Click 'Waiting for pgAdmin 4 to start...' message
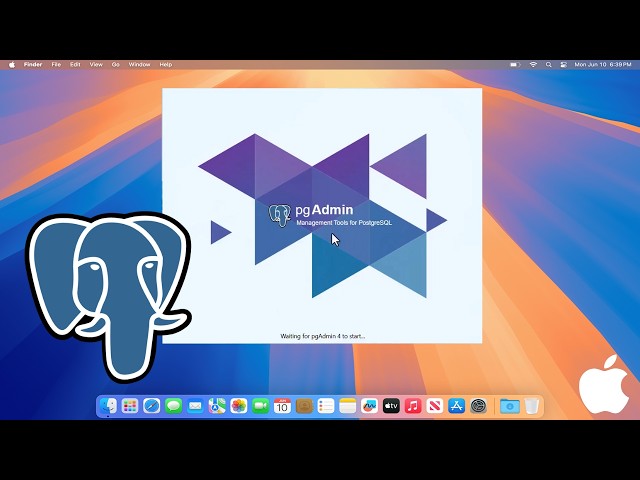Screen dimensions: 640x480 coord(322,336)
